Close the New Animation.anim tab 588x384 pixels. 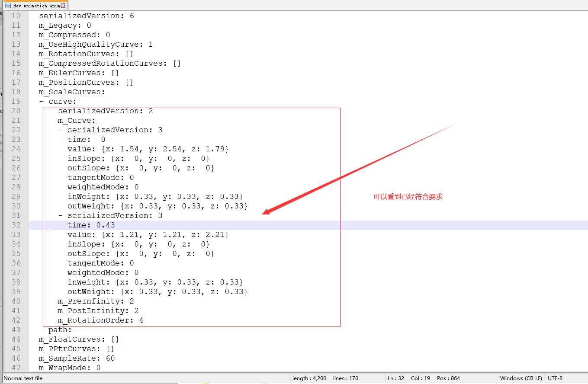(63, 6)
